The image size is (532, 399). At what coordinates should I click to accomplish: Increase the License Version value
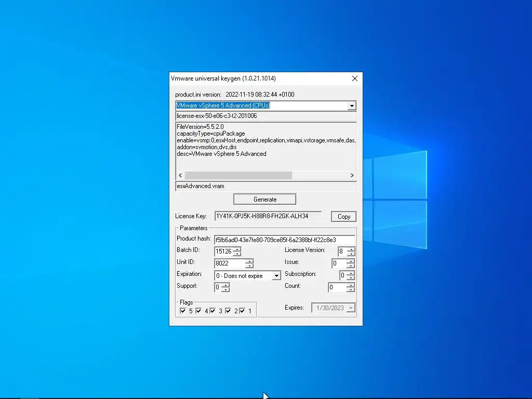[351, 249]
